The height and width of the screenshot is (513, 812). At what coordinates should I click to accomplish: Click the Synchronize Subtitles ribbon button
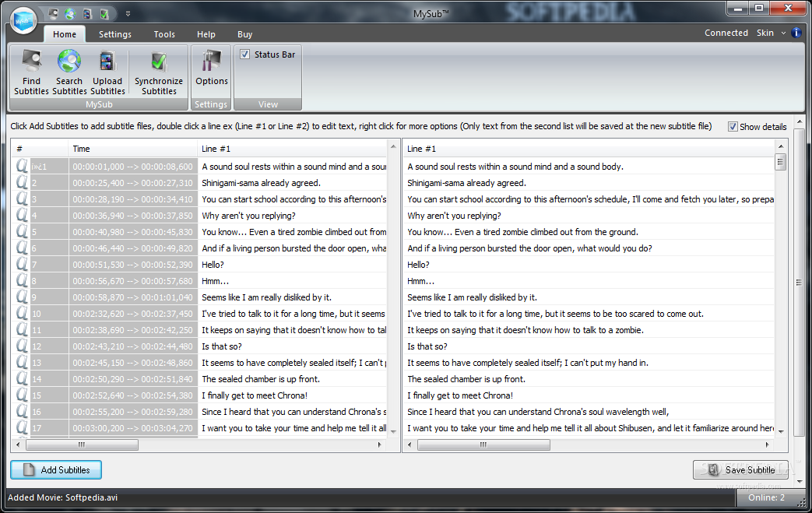pyautogui.click(x=159, y=72)
